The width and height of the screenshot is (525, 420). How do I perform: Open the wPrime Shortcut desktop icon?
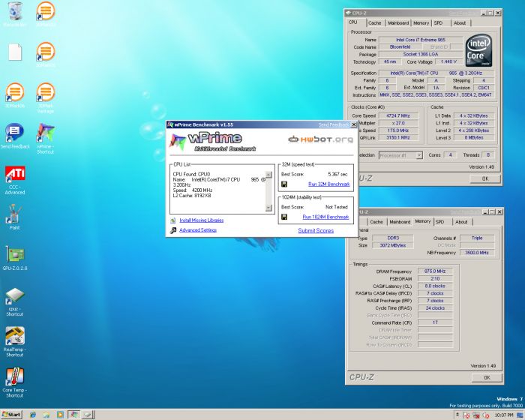[x=46, y=138]
